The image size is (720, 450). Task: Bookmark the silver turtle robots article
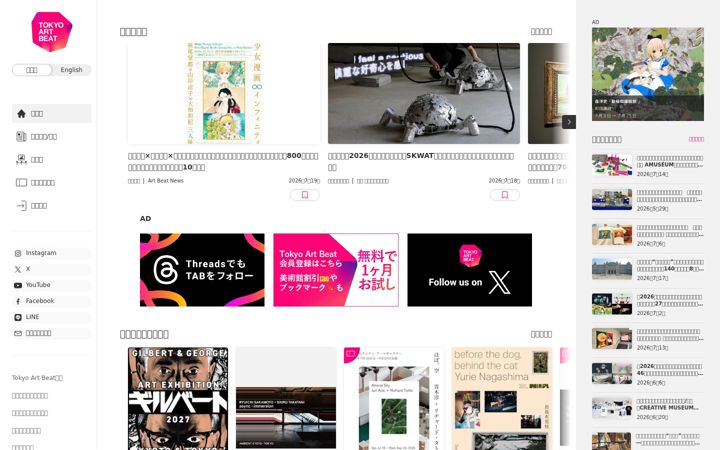point(505,195)
